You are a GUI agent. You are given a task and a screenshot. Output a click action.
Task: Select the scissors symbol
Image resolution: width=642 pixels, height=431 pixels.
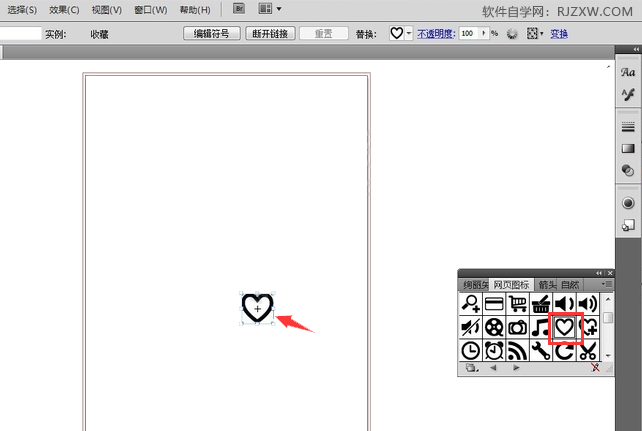[588, 350]
